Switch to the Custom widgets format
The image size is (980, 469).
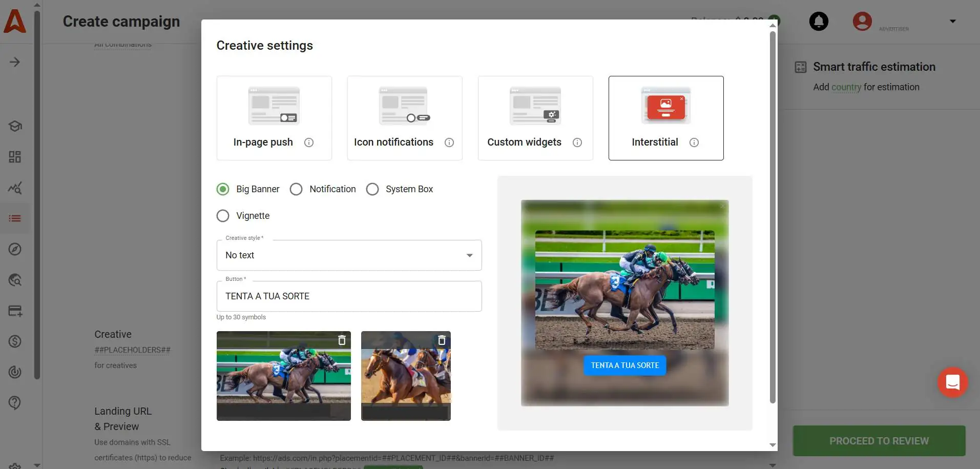[535, 118]
